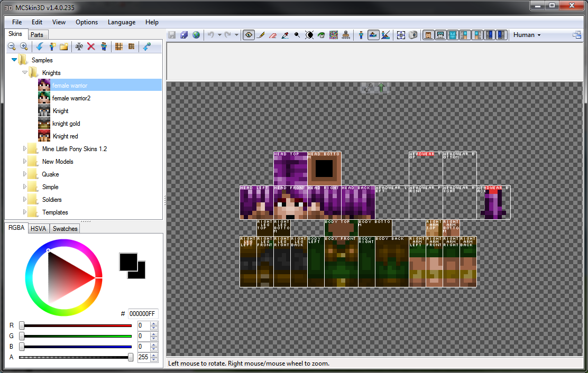Pick the Dropper color picker tool
588x373 pixels.
tap(285, 35)
